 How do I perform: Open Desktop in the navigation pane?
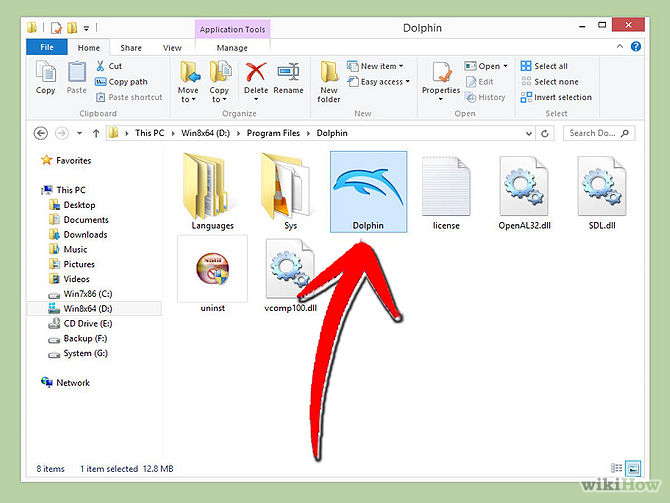73,205
